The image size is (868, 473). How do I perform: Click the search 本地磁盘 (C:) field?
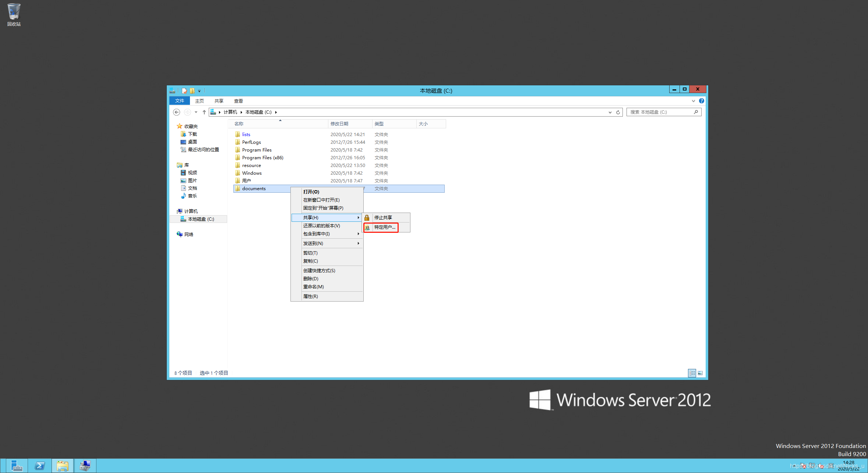[660, 112]
